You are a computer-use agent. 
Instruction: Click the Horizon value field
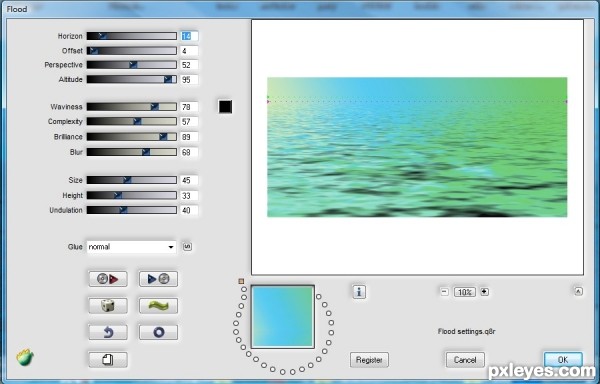pos(189,36)
